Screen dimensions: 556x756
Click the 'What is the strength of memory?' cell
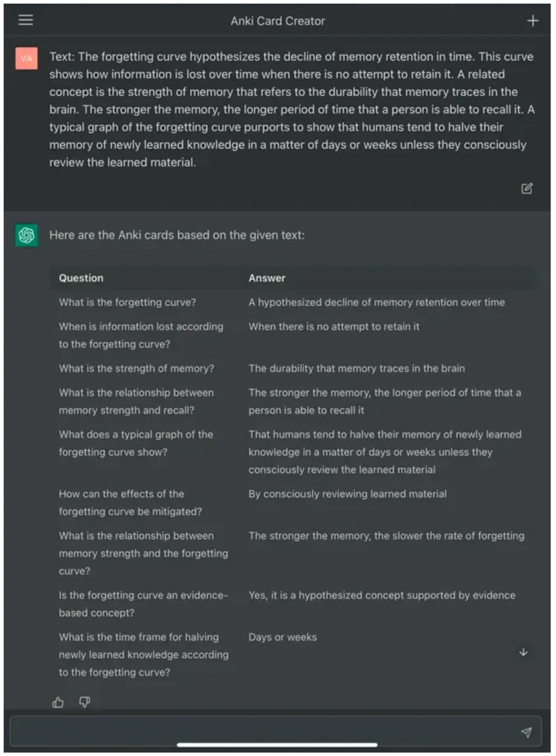(136, 368)
